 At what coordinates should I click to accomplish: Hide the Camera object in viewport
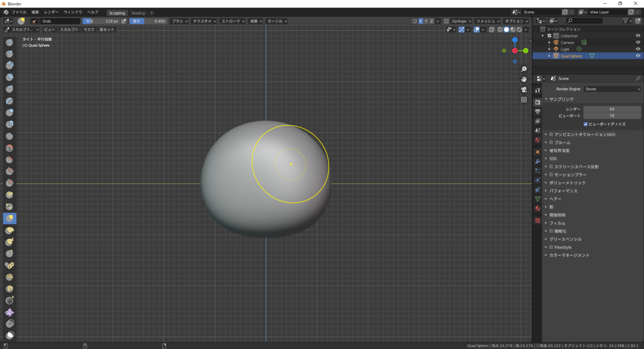638,42
